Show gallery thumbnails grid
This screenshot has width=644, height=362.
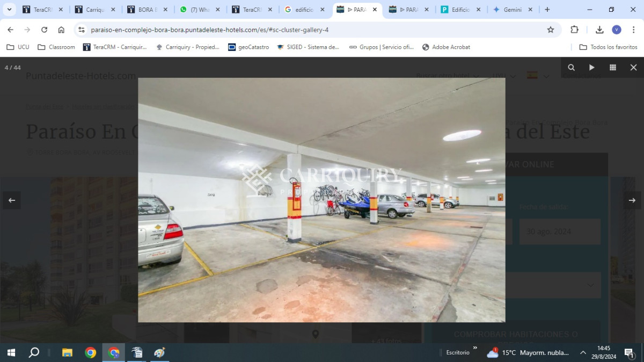click(612, 68)
